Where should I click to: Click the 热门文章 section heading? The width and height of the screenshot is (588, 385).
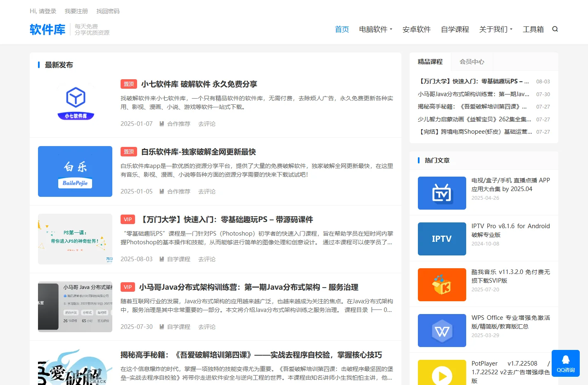[x=437, y=160]
